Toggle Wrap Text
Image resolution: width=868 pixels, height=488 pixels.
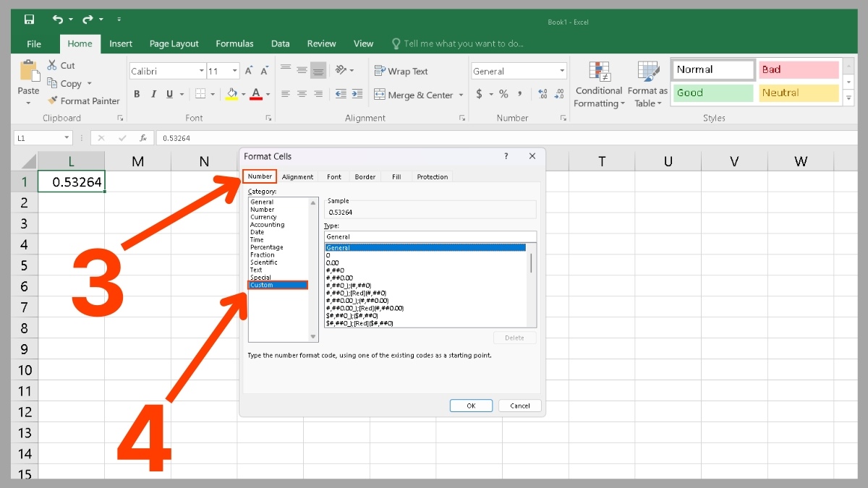(401, 71)
